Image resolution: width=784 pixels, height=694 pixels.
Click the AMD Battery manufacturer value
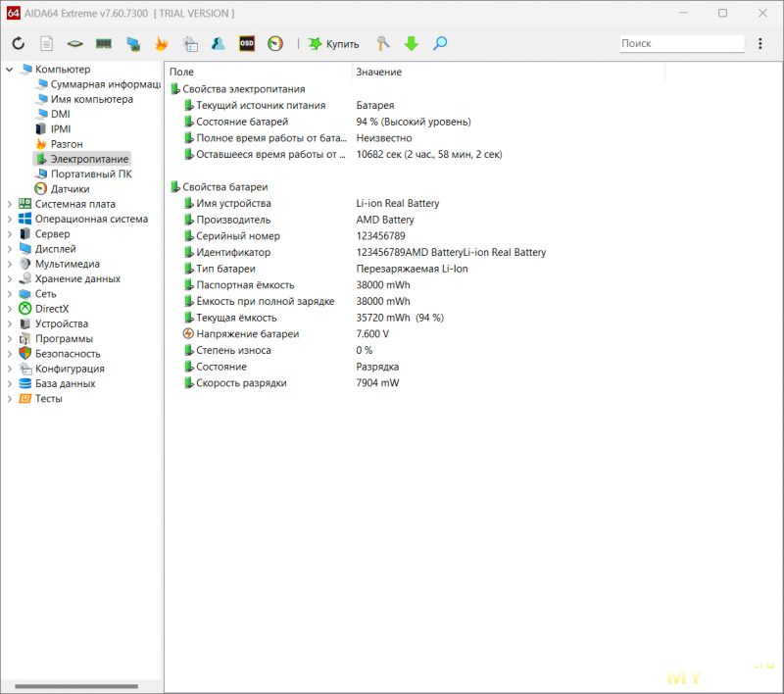coord(385,220)
